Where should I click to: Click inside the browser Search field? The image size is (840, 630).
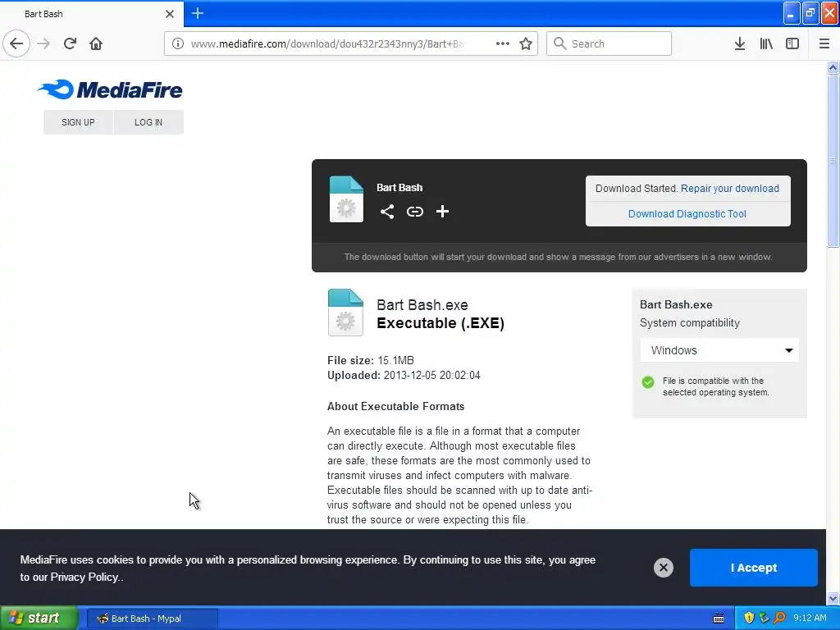tap(609, 43)
